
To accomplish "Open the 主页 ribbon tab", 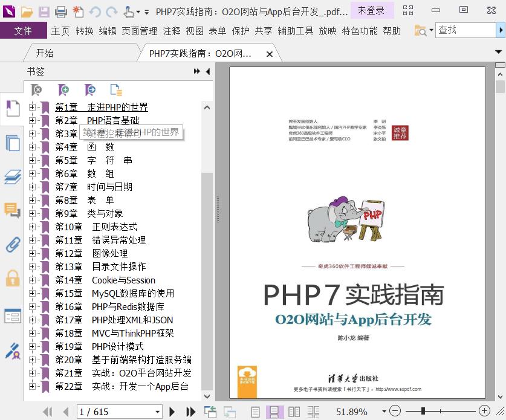I will 60,31.
